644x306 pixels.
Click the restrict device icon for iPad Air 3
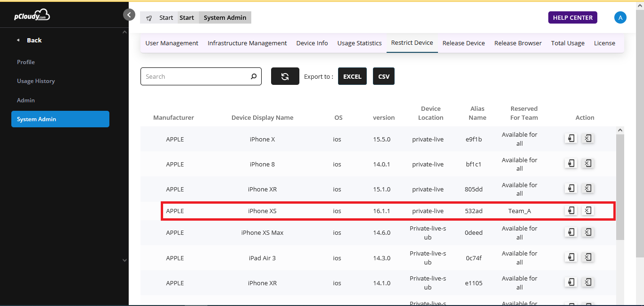tap(571, 257)
